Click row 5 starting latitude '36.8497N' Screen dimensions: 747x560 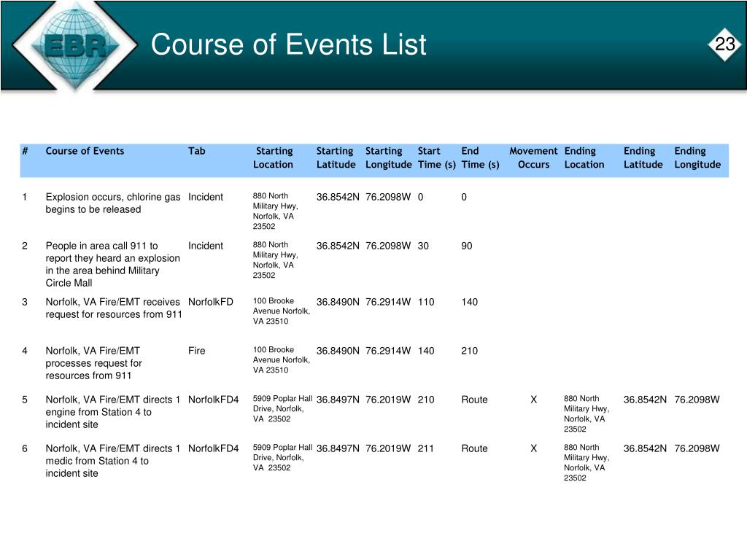point(338,400)
